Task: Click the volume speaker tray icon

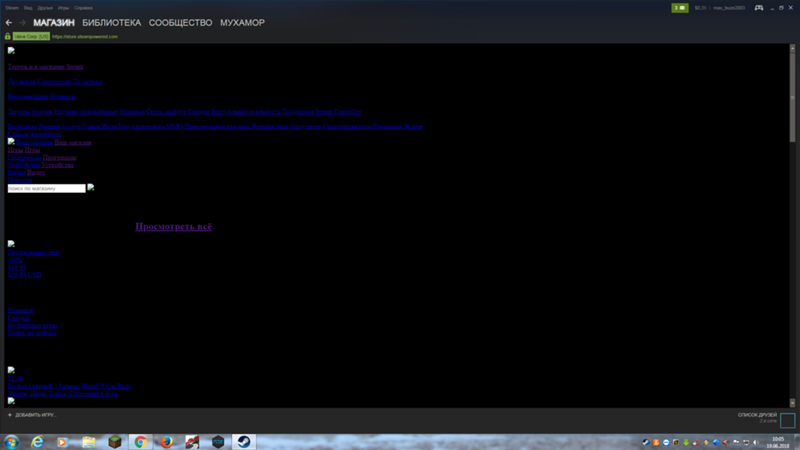Action: [756, 442]
